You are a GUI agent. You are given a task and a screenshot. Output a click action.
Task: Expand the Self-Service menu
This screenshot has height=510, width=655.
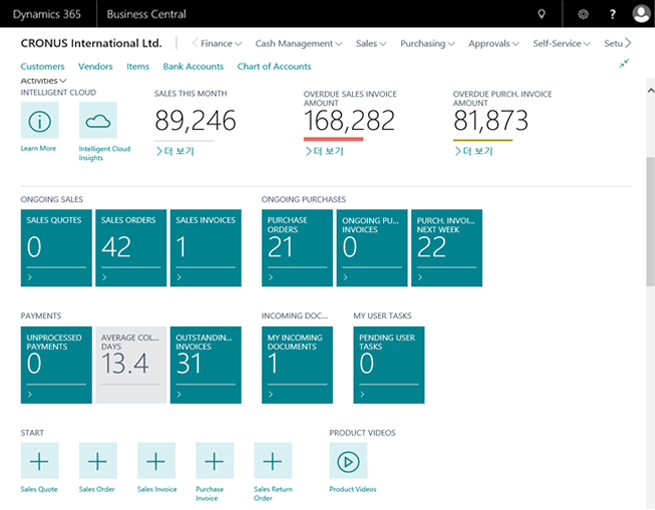click(x=561, y=43)
